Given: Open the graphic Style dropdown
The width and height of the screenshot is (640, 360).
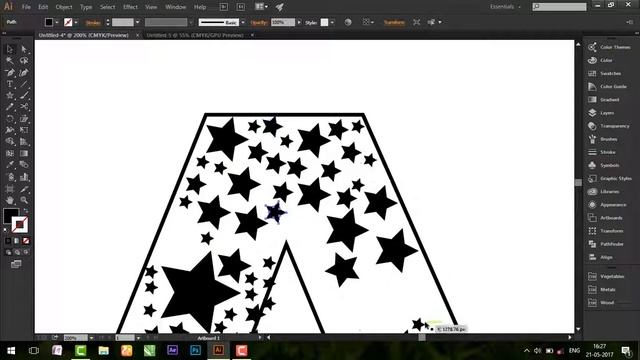Looking at the screenshot, I should [332, 22].
